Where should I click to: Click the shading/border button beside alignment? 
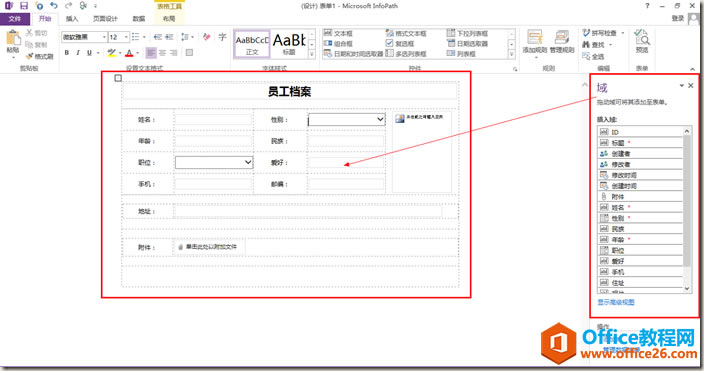[189, 53]
